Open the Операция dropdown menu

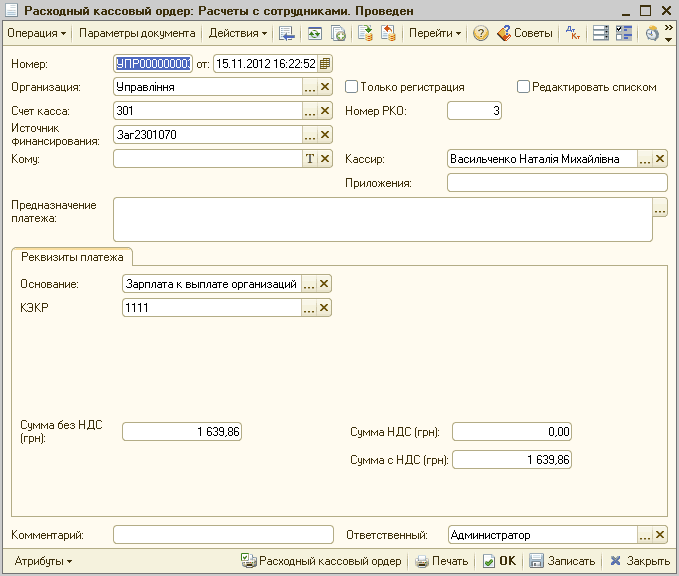coord(37,33)
